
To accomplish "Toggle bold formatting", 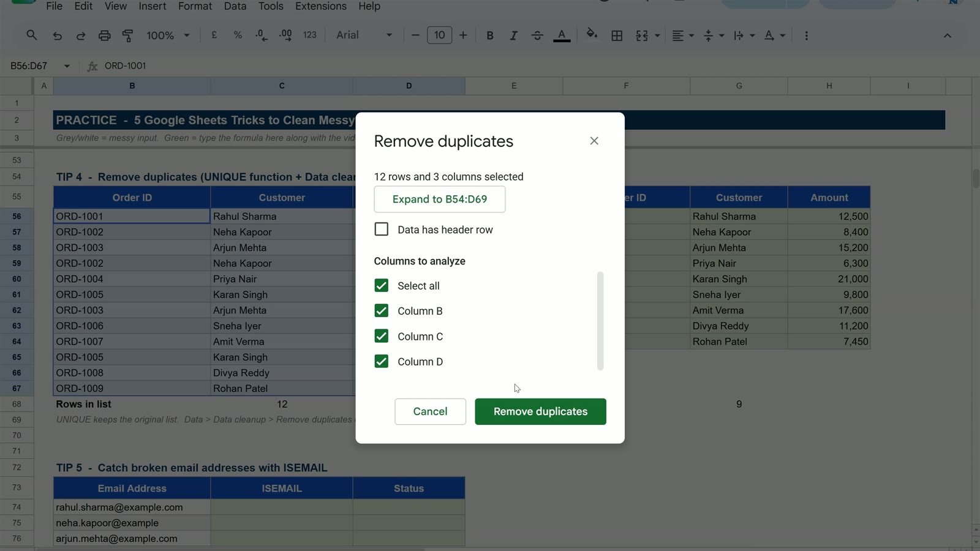I will pos(490,36).
